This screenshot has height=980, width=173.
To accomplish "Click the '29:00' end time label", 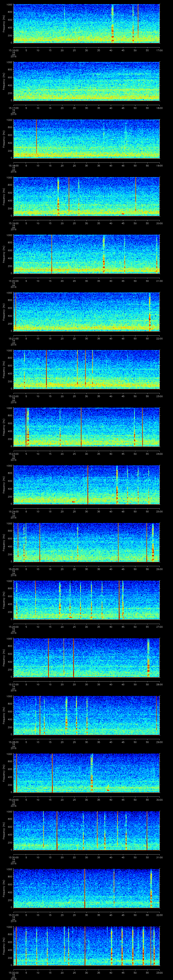I will (x=159, y=742).
